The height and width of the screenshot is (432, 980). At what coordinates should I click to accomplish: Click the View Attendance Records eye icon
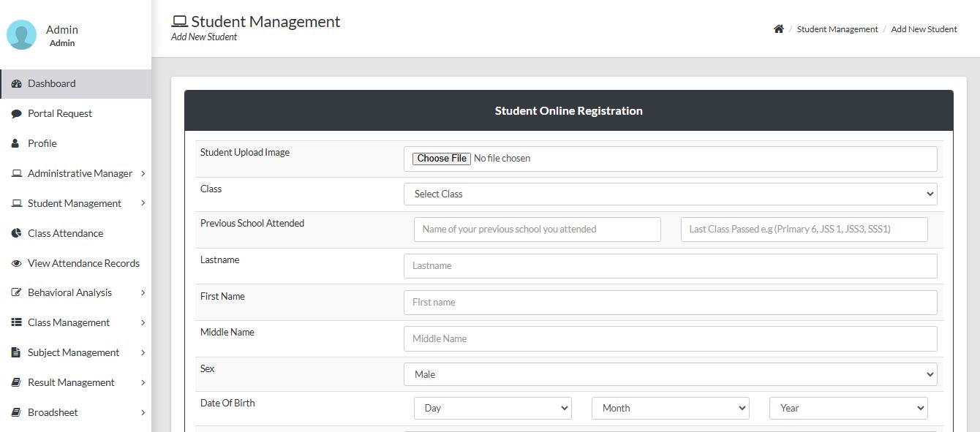click(16, 264)
